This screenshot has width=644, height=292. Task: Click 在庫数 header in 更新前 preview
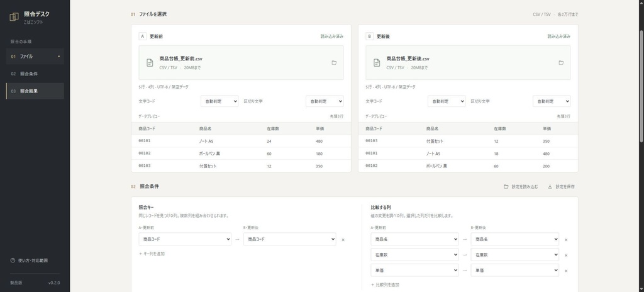pos(273,129)
